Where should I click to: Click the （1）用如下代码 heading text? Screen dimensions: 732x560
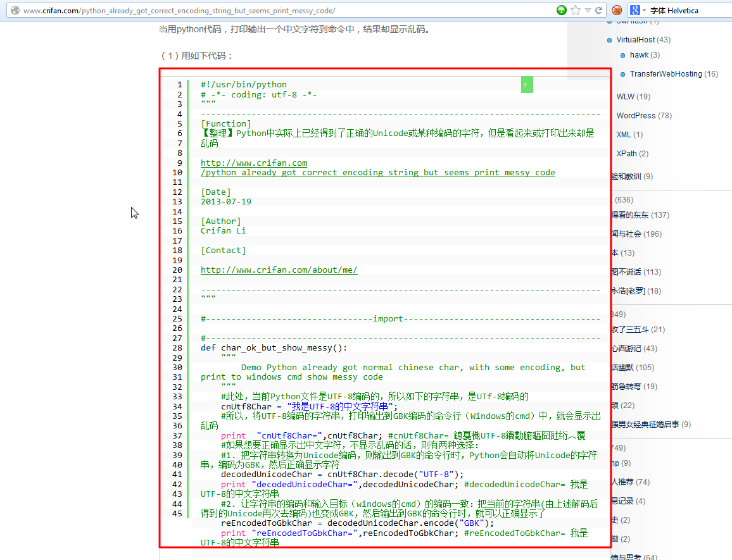[196, 56]
